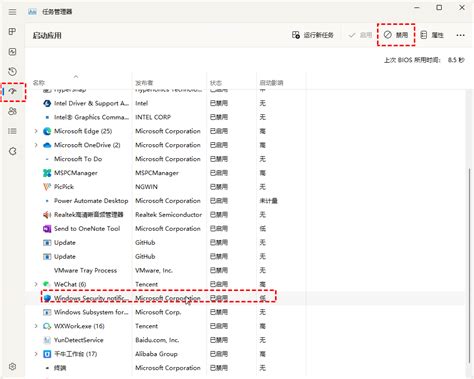Click the Baidu.com, Inc. publisher cell
The height and width of the screenshot is (379, 474).
(x=157, y=340)
